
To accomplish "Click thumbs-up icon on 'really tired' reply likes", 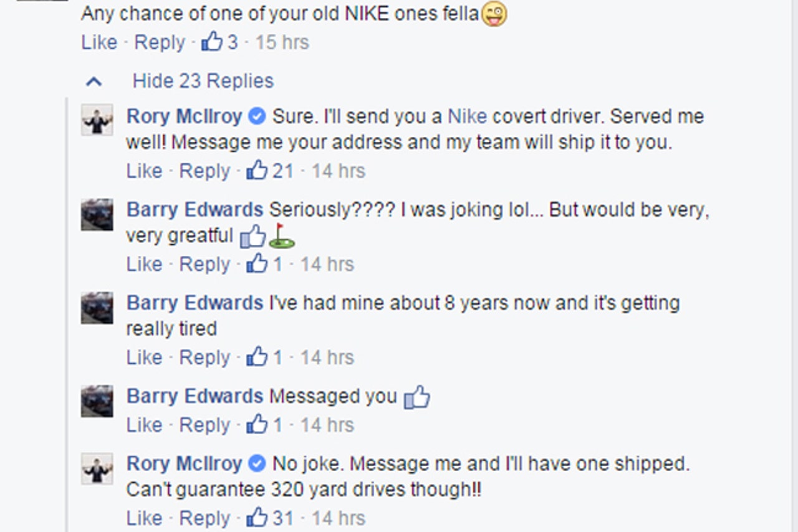I will (257, 356).
